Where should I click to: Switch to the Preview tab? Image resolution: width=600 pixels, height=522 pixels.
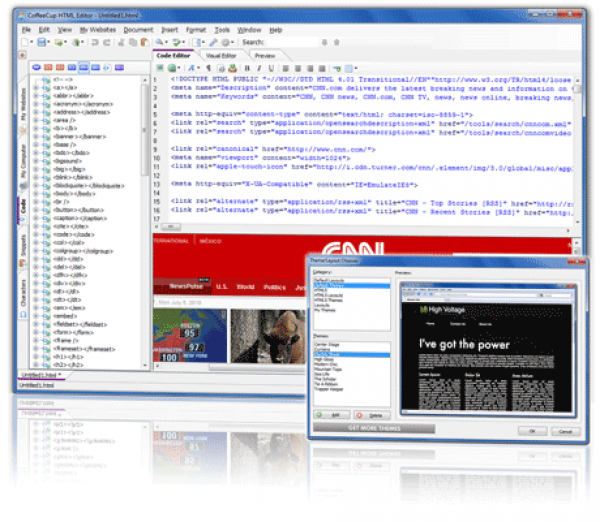(265, 56)
